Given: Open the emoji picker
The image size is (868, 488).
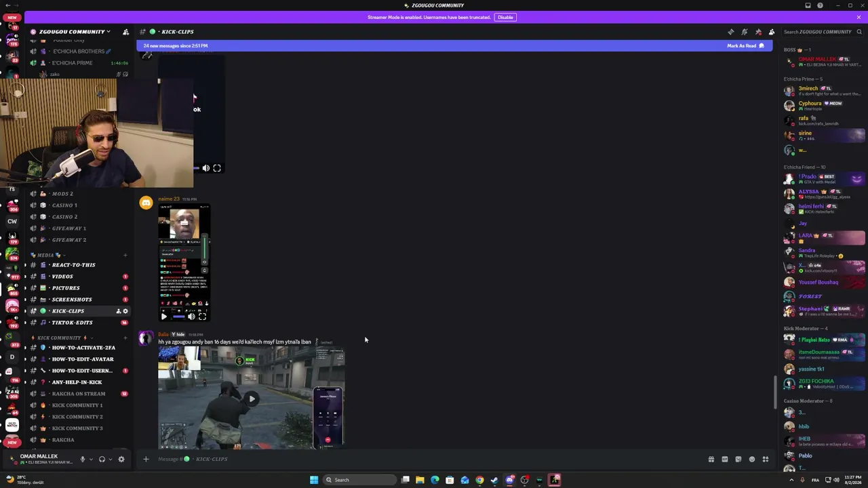Looking at the screenshot, I should coord(752,459).
